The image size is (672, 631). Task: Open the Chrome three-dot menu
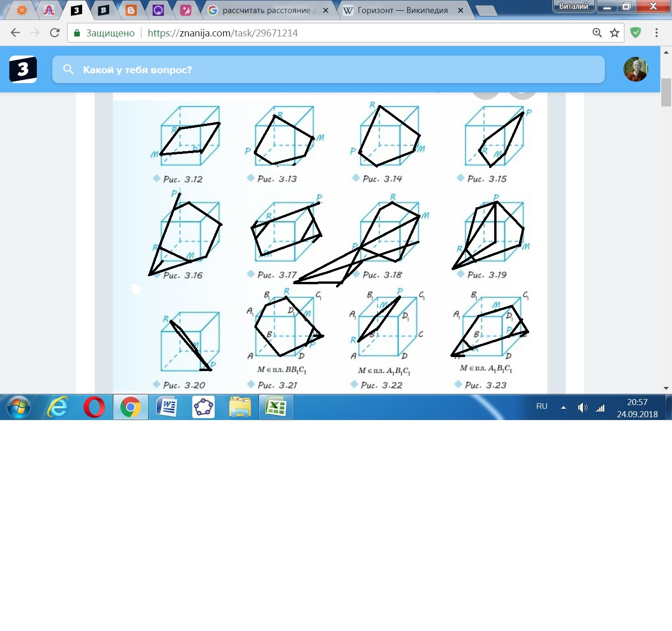coord(657,33)
